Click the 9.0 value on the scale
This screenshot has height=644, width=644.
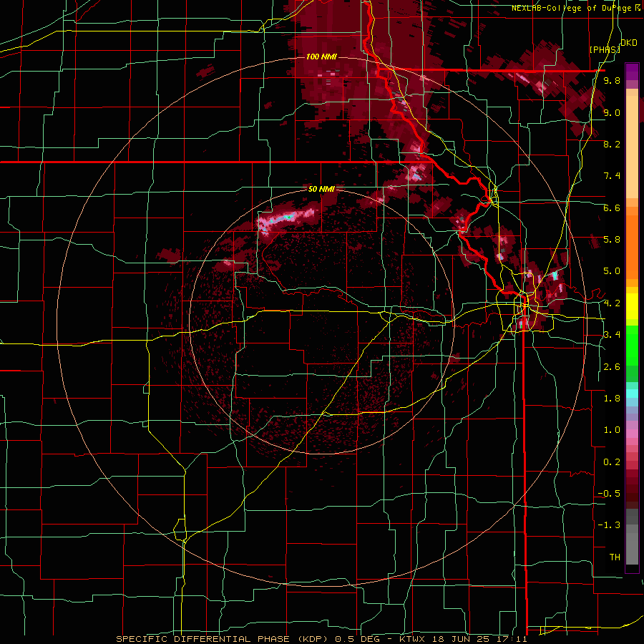point(612,112)
